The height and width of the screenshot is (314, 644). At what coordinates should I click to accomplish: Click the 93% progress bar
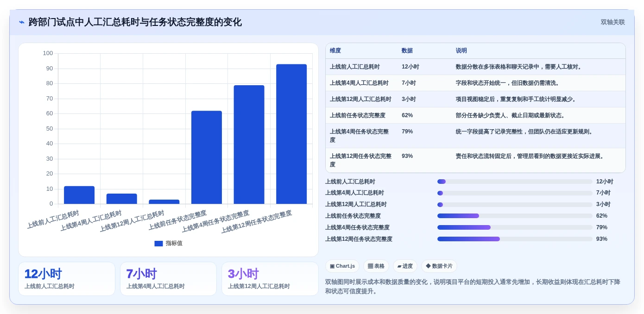(x=515, y=239)
